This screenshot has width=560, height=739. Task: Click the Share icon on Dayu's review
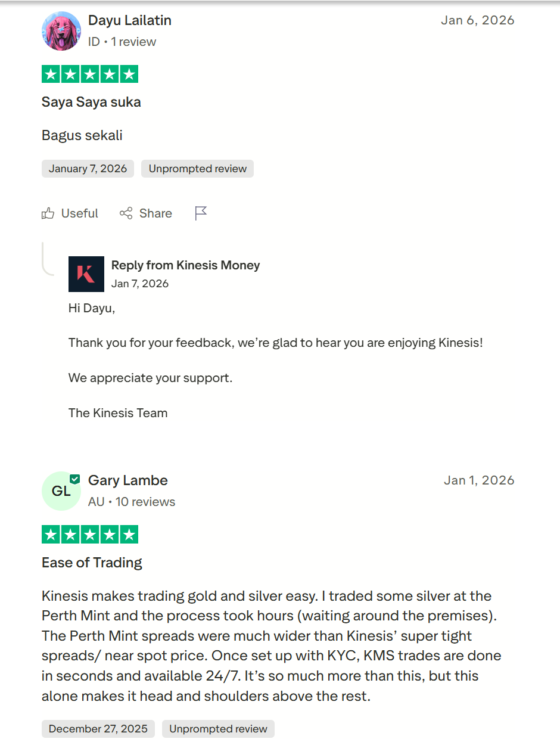(126, 213)
